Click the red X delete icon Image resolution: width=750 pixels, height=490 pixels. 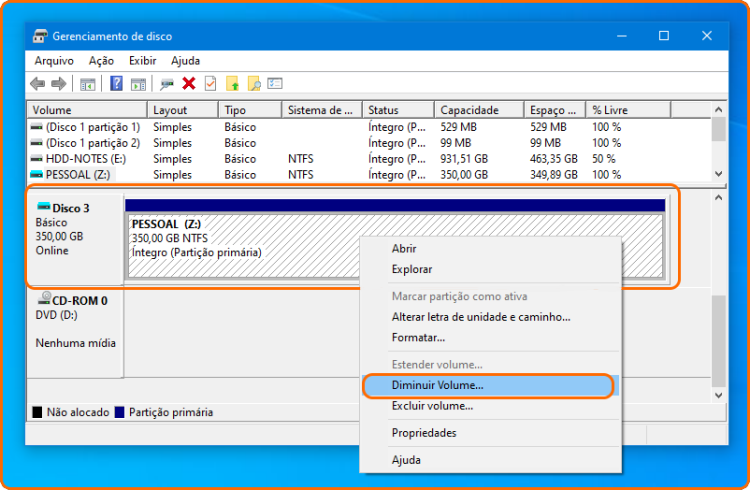coord(189,84)
